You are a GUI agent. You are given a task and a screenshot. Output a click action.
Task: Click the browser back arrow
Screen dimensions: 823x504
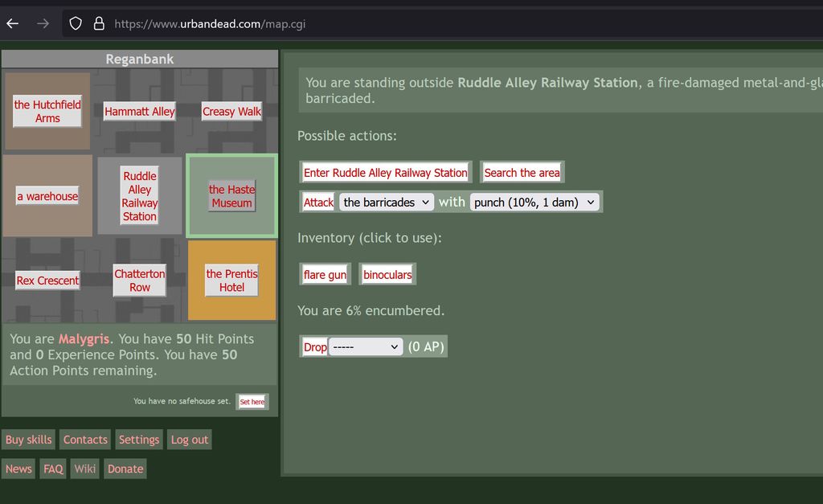(x=12, y=23)
